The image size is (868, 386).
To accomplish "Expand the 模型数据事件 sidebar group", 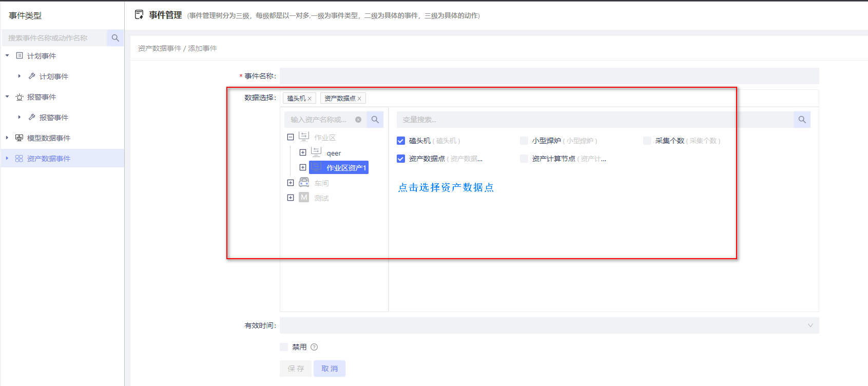I will (x=7, y=138).
